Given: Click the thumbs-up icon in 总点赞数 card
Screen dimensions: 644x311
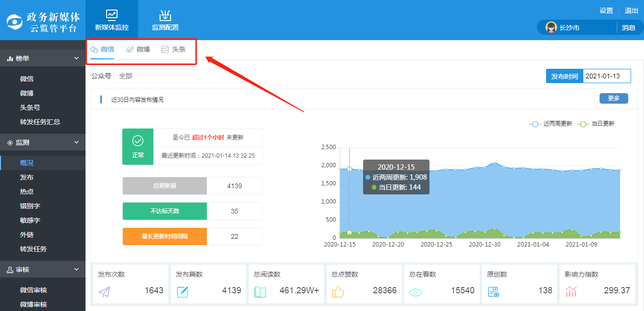Looking at the screenshot, I should [338, 292].
